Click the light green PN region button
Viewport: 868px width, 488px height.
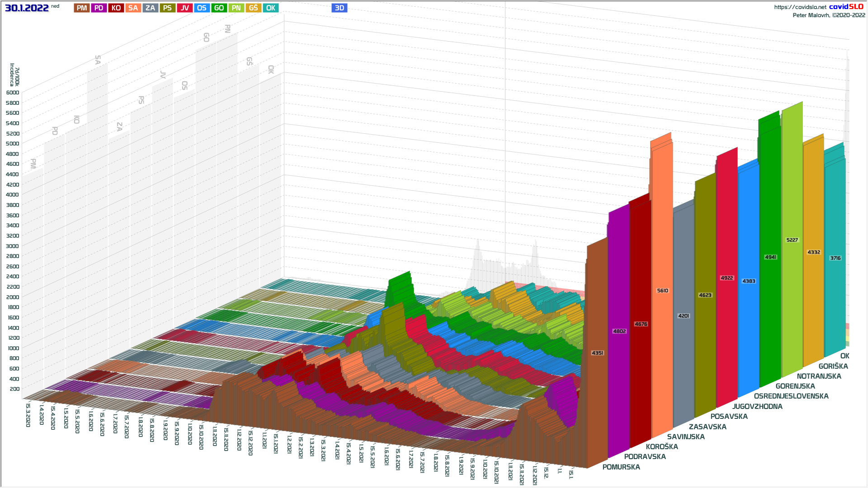[x=236, y=8]
